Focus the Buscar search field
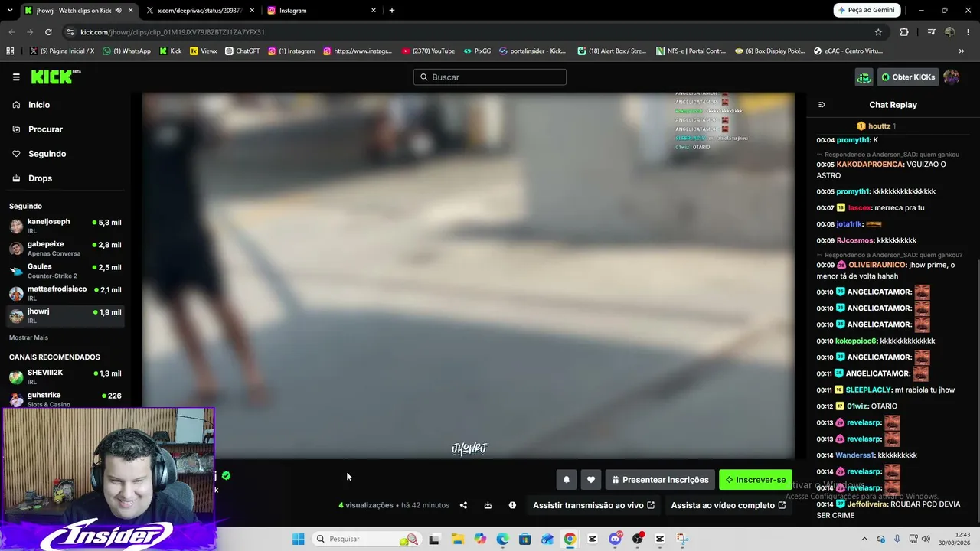 click(490, 77)
